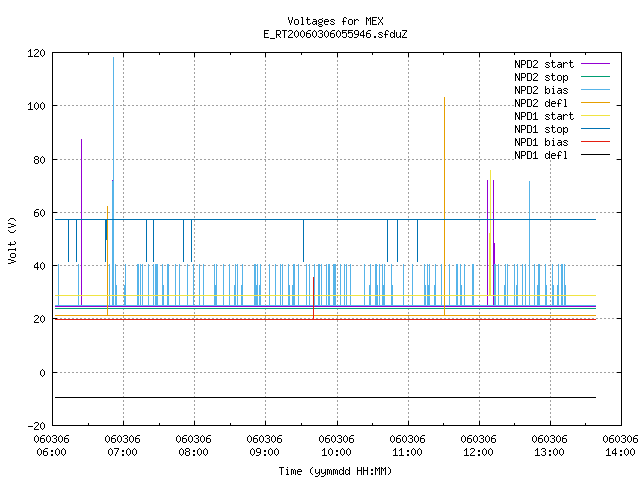Click green line sample beside NPD2 stop

(x=596, y=76)
